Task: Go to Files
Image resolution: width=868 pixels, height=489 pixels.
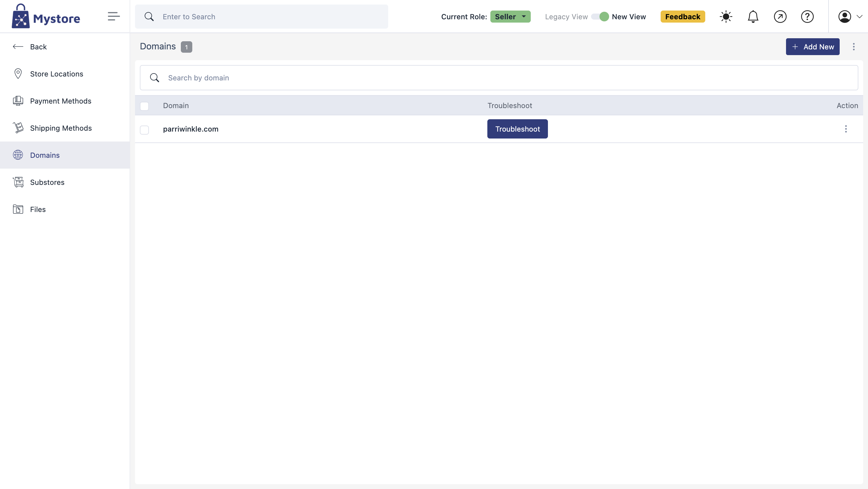Action: (x=65, y=209)
